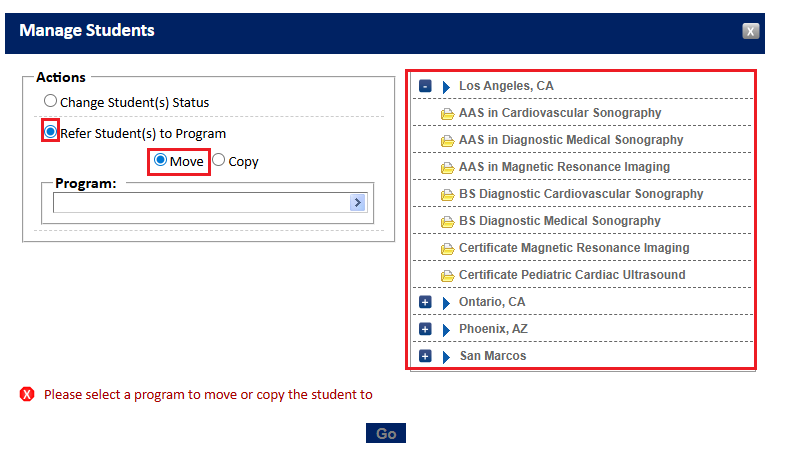Select AAS in Diagnostic Medical Sonography program
The image size is (786, 455).
coord(571,140)
